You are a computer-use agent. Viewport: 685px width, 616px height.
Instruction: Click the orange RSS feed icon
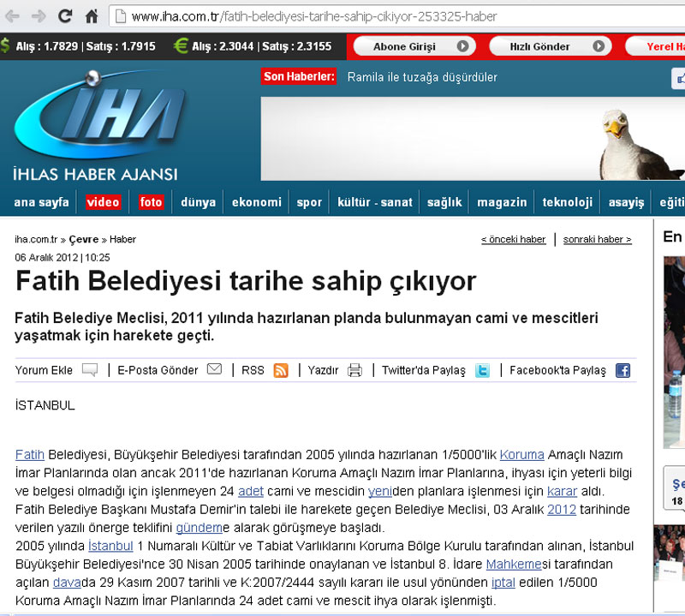281,370
